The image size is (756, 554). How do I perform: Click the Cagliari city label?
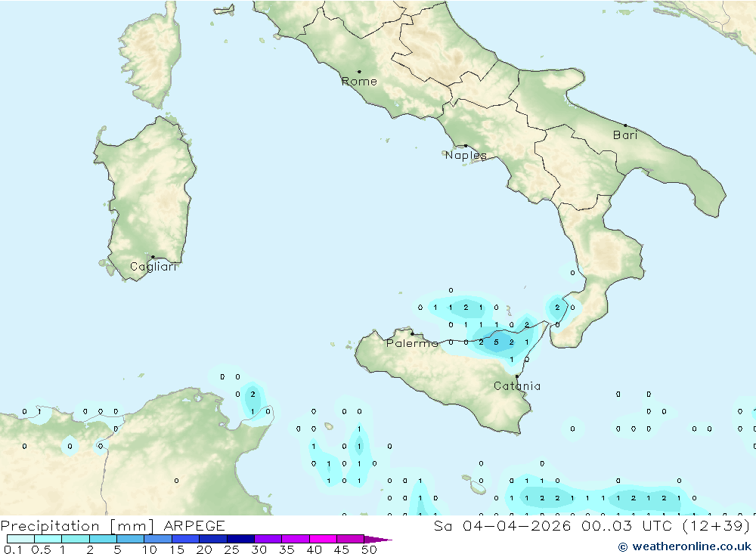[x=153, y=267]
